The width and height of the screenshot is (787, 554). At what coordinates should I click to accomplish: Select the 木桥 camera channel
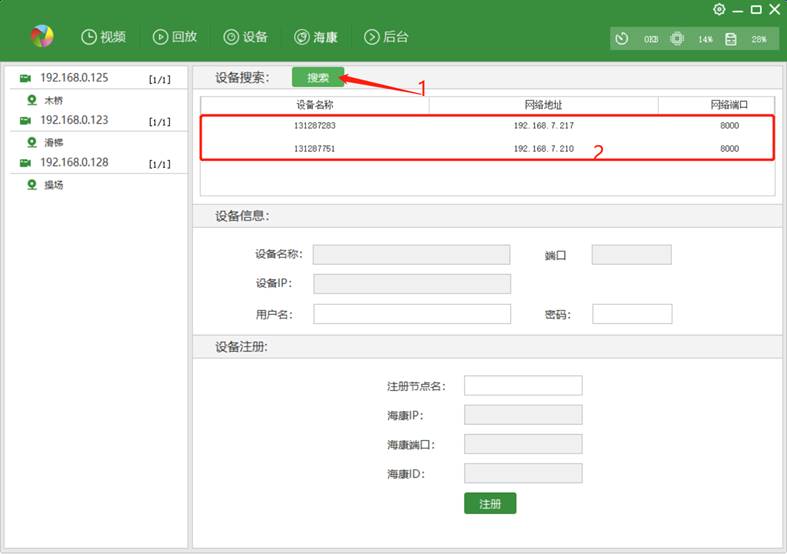(x=52, y=100)
